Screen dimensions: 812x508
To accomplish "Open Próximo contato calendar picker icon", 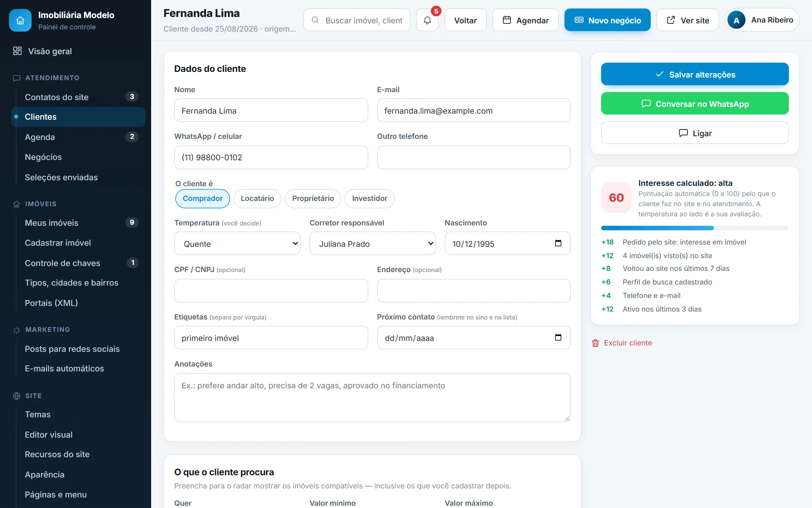I will point(558,337).
